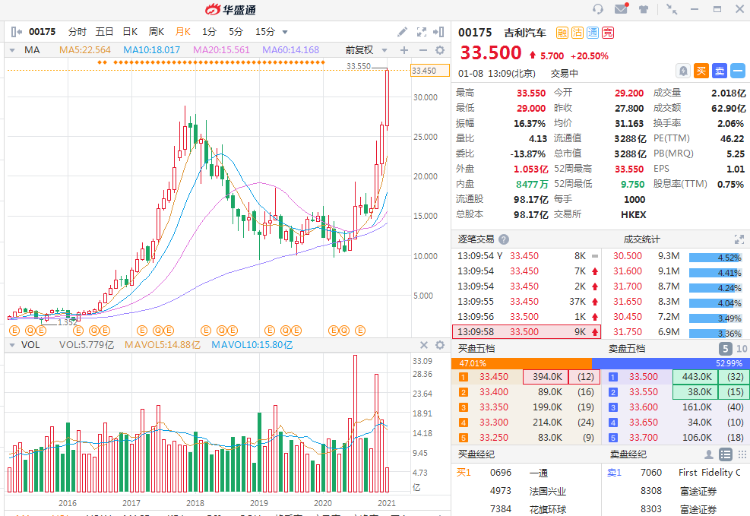
Task: Open more timeframes dropdown after 15分
Action: coord(285,33)
